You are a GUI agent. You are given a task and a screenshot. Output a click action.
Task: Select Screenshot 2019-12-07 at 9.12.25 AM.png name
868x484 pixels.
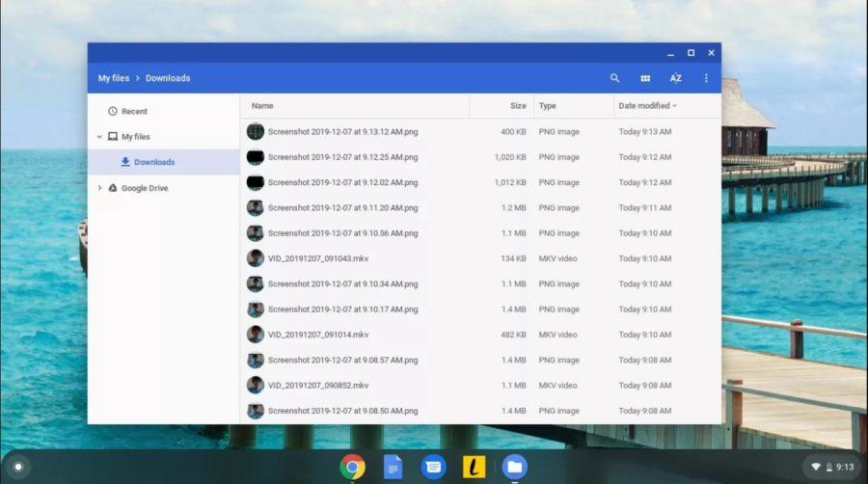pyautogui.click(x=342, y=157)
